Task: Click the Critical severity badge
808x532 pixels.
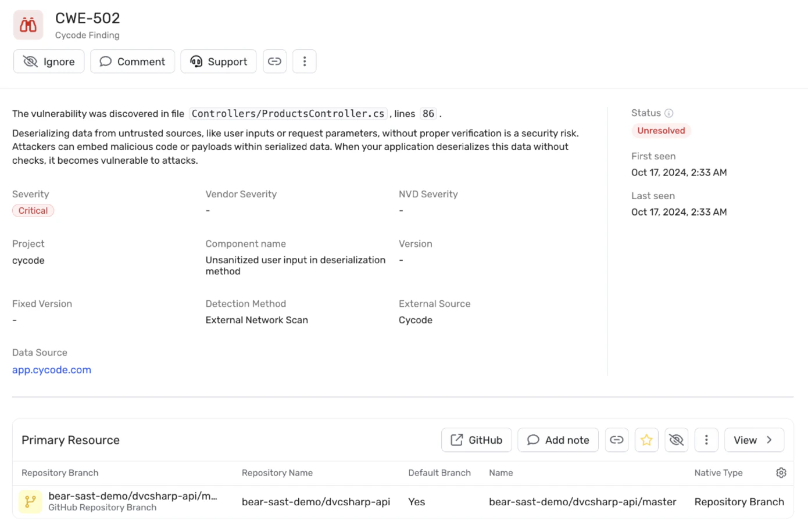Action: click(33, 211)
